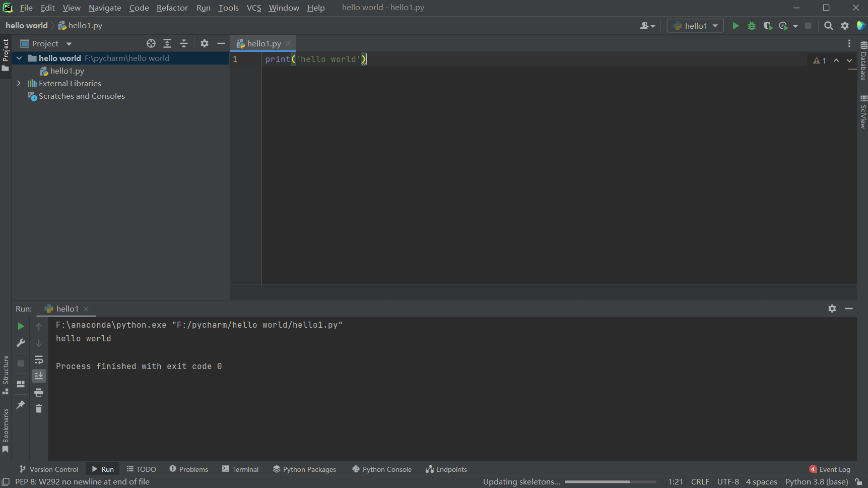Clear all console output with trash icon

(39, 408)
